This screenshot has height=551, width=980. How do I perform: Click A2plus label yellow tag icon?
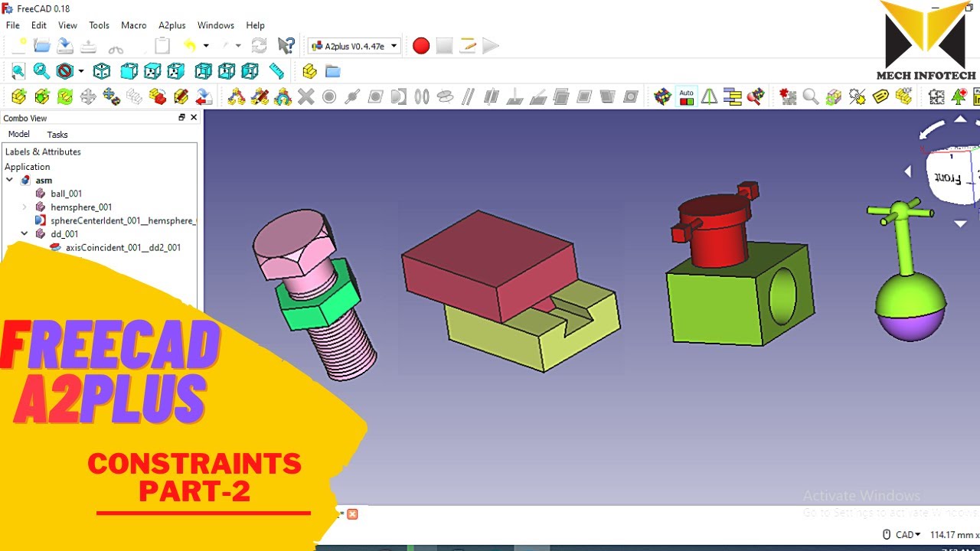tap(880, 96)
